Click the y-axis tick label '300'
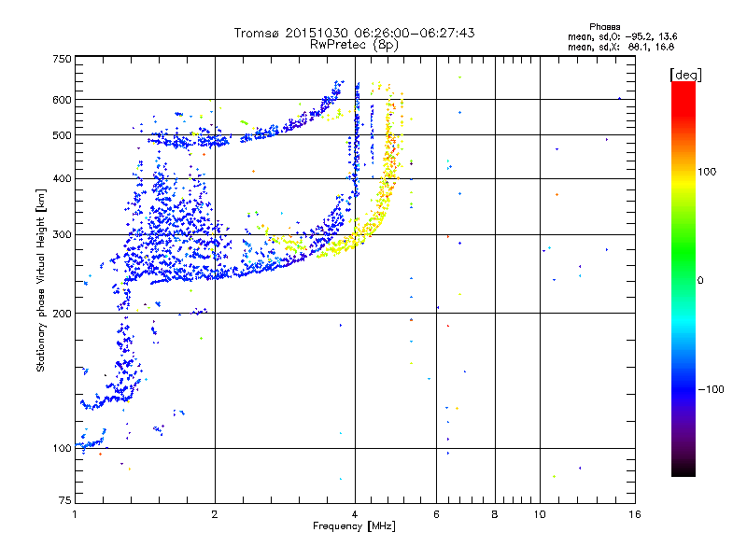This screenshot has height=560, width=747. [x=62, y=235]
